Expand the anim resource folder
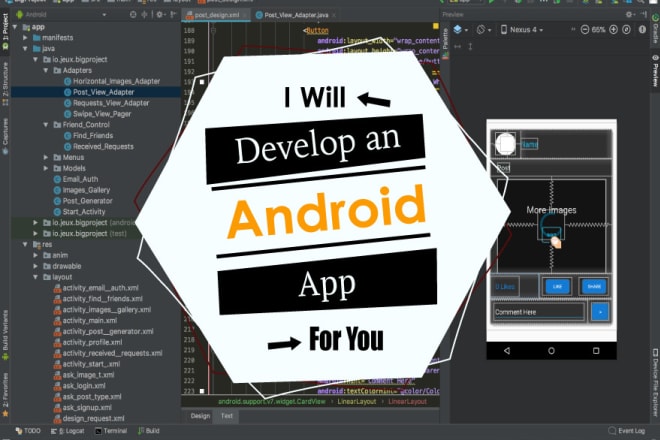The image size is (660, 440). [x=36, y=256]
